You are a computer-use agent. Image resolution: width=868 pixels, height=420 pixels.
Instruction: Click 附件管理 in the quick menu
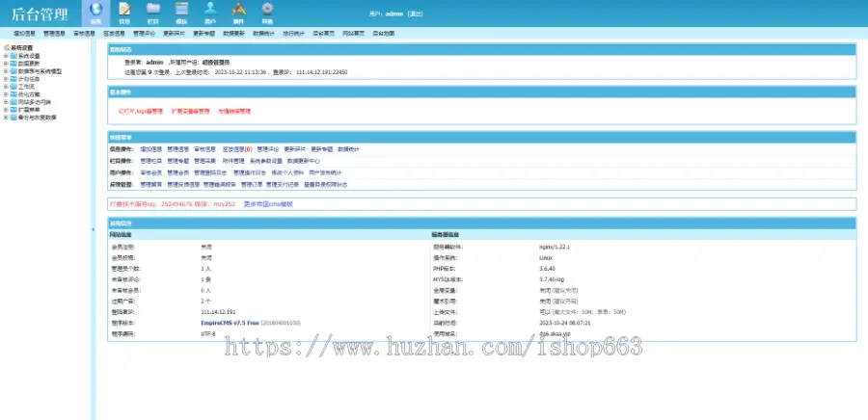(x=233, y=162)
